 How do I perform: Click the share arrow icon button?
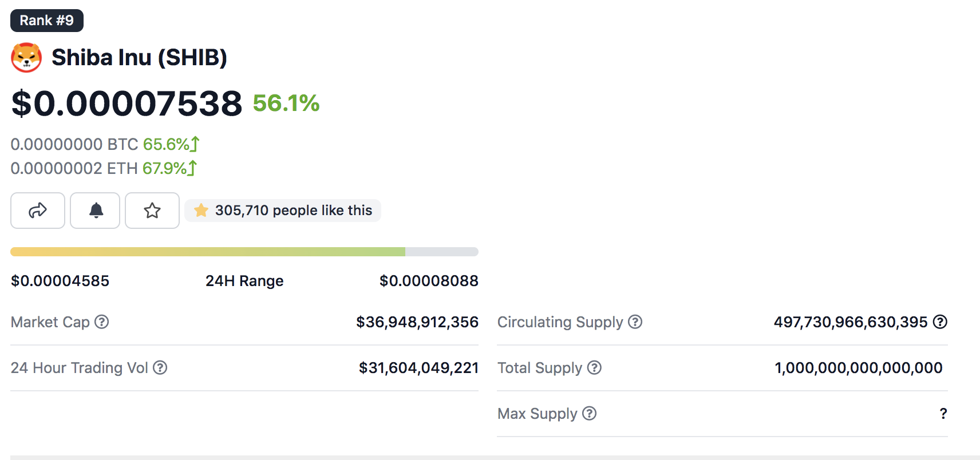click(38, 211)
